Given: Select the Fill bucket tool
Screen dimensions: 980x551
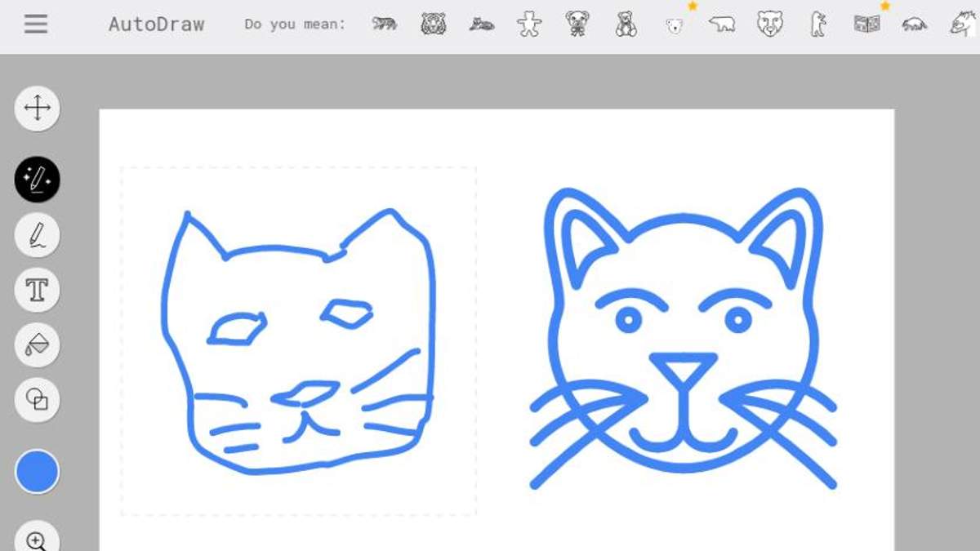Looking at the screenshot, I should [x=37, y=344].
